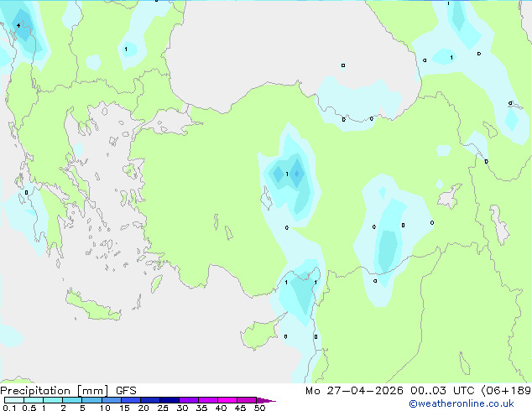Click the 'GFS' model label
532x411 pixels.
pos(126,391)
